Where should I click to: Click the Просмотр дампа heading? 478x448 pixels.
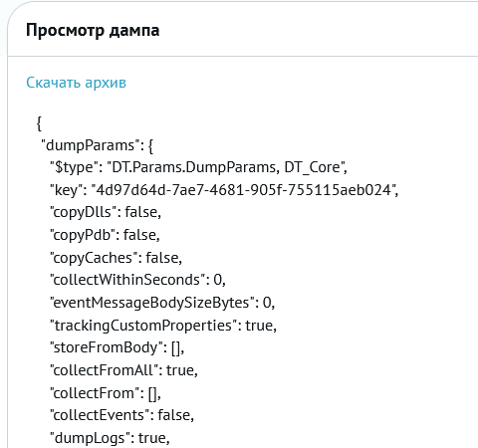tap(93, 31)
